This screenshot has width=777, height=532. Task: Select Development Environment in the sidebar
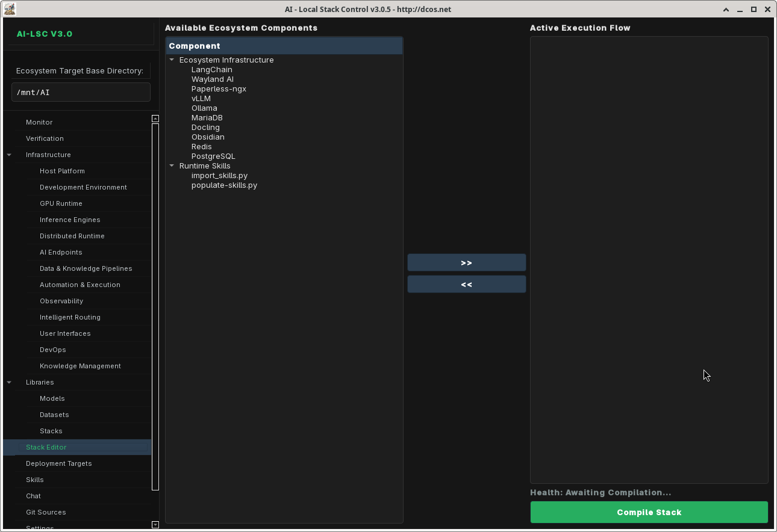pos(83,187)
